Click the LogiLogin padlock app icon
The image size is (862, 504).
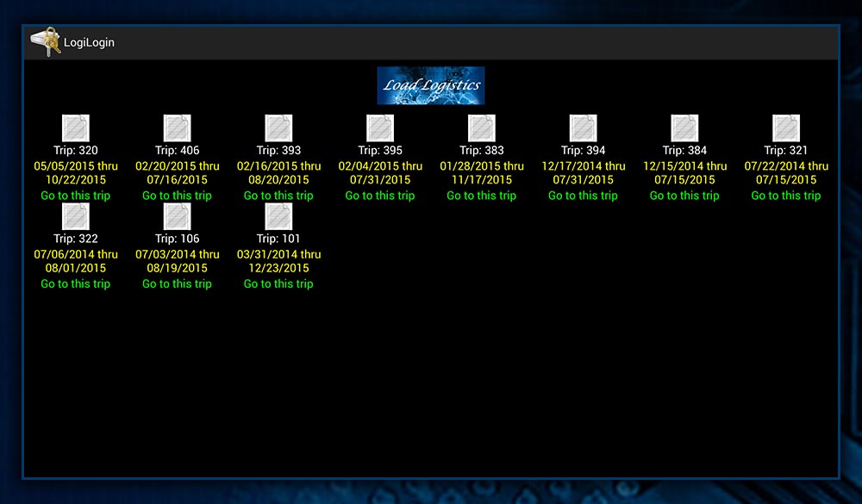[45, 41]
